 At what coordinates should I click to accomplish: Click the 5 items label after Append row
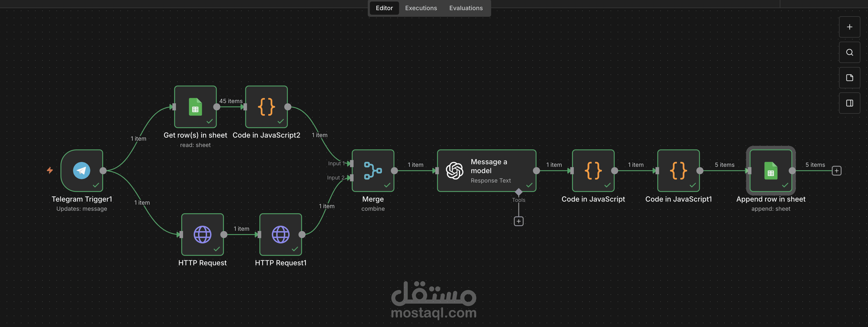[x=815, y=165]
